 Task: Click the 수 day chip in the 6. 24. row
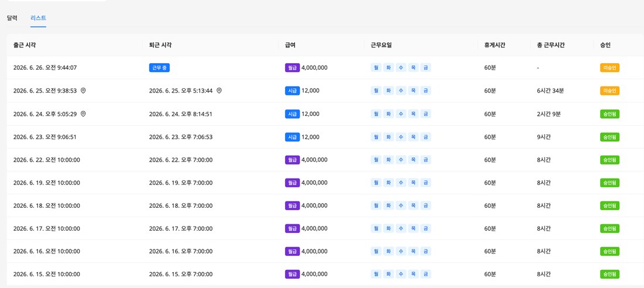[x=401, y=114]
